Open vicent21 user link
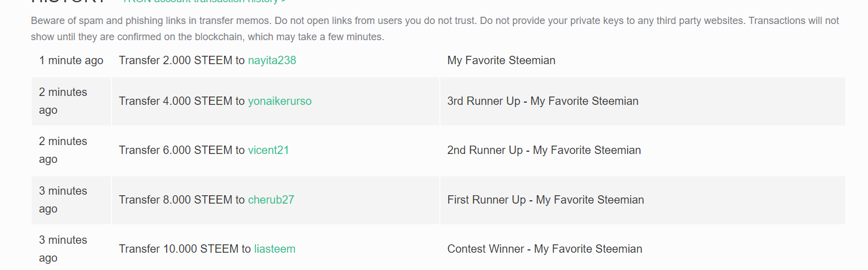This screenshot has width=868, height=270. click(x=269, y=150)
